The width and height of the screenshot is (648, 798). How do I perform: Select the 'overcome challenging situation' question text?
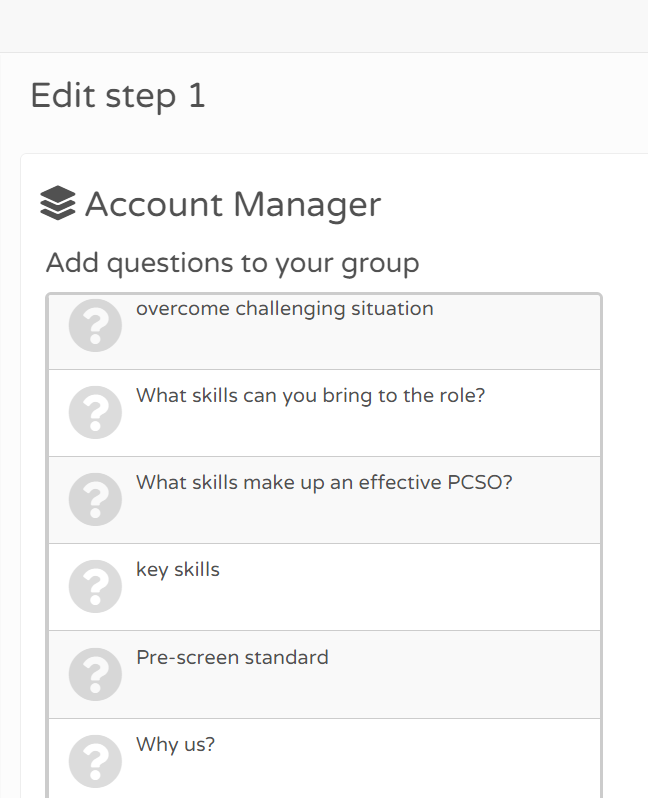pos(285,309)
